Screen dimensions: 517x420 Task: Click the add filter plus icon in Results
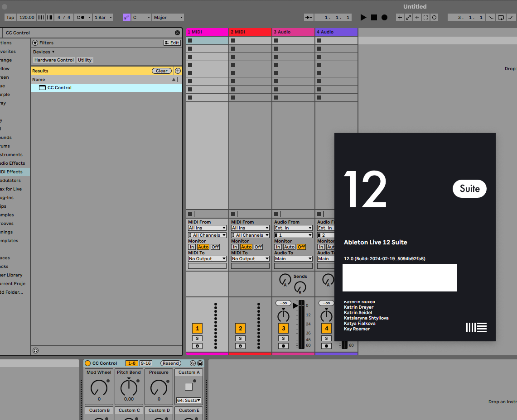178,71
